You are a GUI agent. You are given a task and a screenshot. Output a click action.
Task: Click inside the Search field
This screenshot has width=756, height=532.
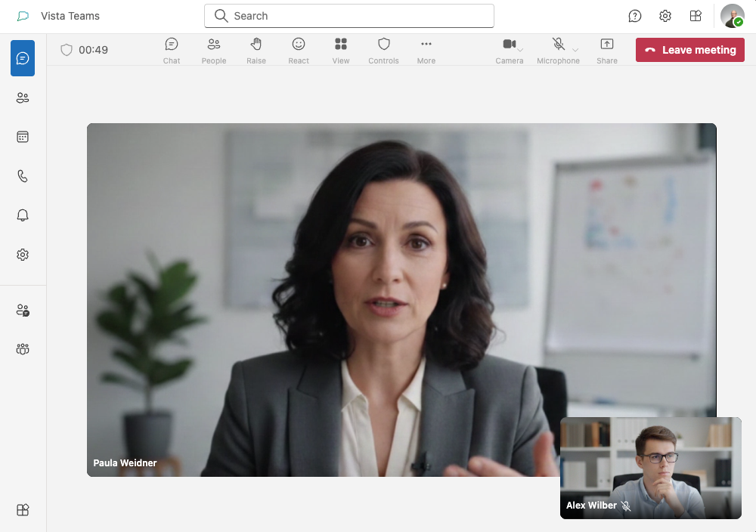click(349, 15)
